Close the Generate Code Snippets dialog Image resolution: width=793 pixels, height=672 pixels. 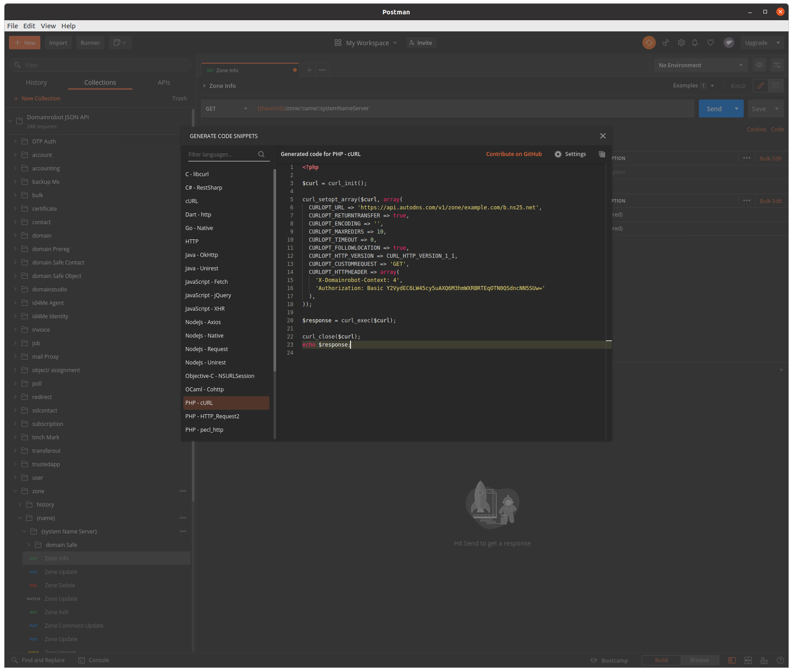pos(602,136)
